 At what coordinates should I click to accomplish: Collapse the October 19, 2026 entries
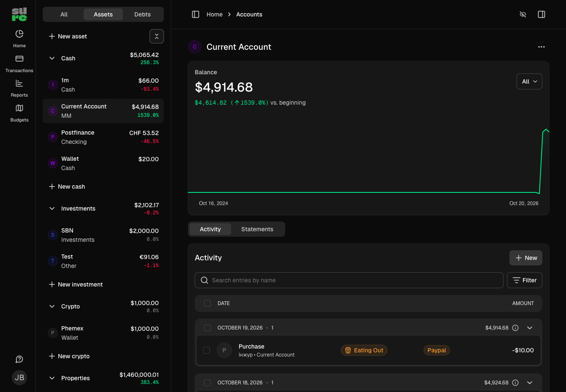[530, 328]
